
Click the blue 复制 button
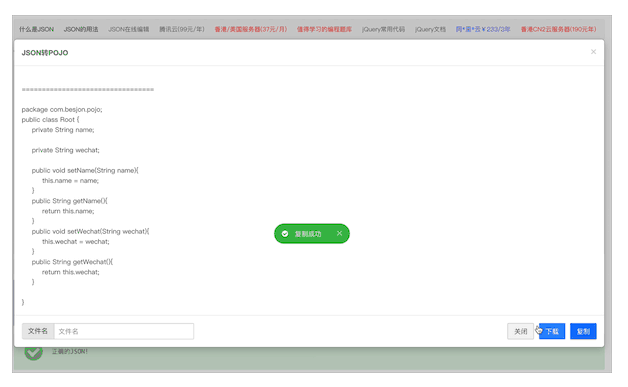click(583, 331)
